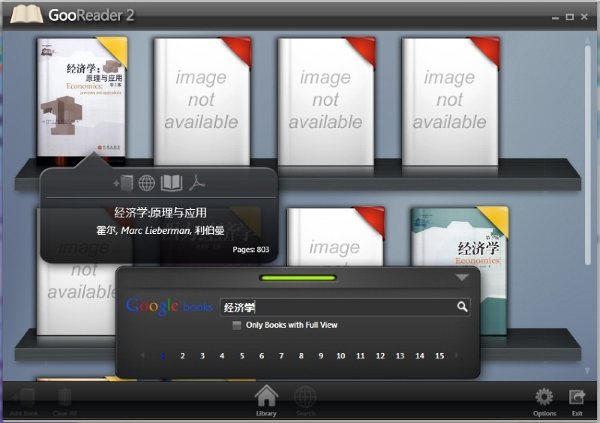Click the magnifier search icon
Viewport: 600px width, 423px height.
[462, 306]
